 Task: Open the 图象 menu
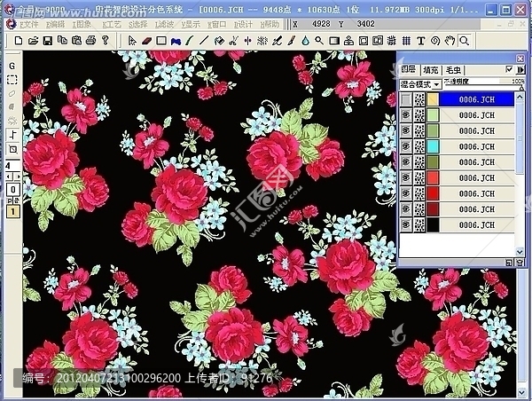[82, 25]
